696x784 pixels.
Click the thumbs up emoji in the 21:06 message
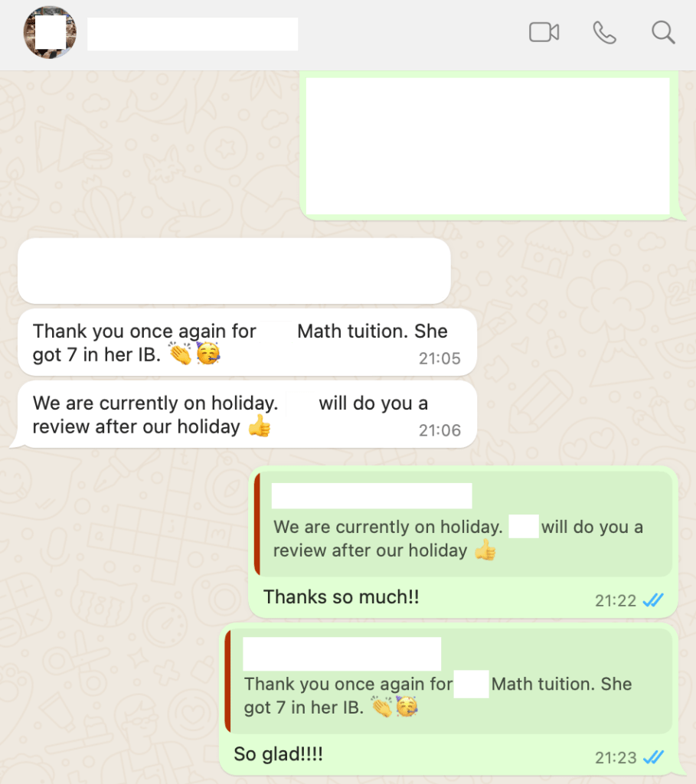tap(260, 426)
